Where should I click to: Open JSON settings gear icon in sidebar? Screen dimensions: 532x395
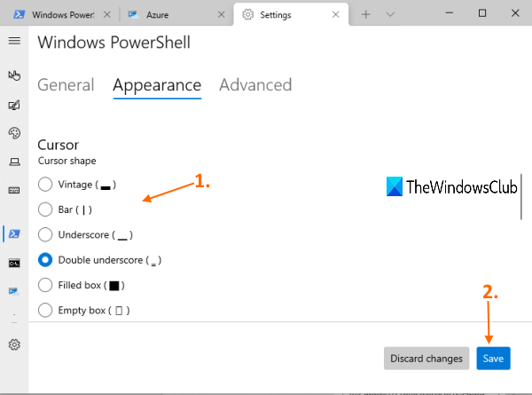[x=14, y=344]
